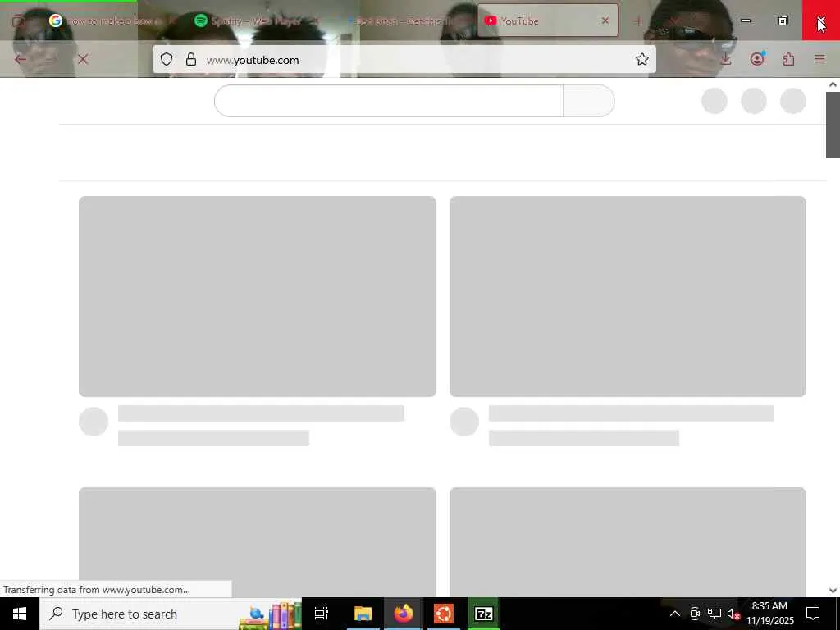Open the third loading video thumbnail
This screenshot has height=630, width=840.
tap(257, 542)
